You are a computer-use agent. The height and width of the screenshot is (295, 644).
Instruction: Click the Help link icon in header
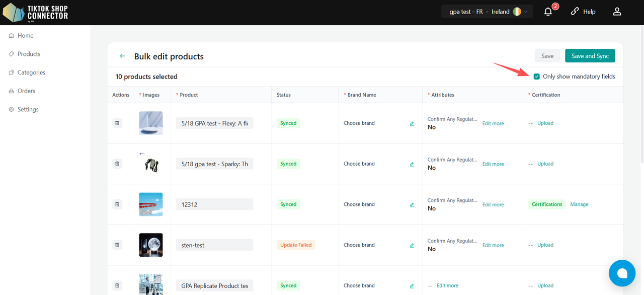click(575, 12)
